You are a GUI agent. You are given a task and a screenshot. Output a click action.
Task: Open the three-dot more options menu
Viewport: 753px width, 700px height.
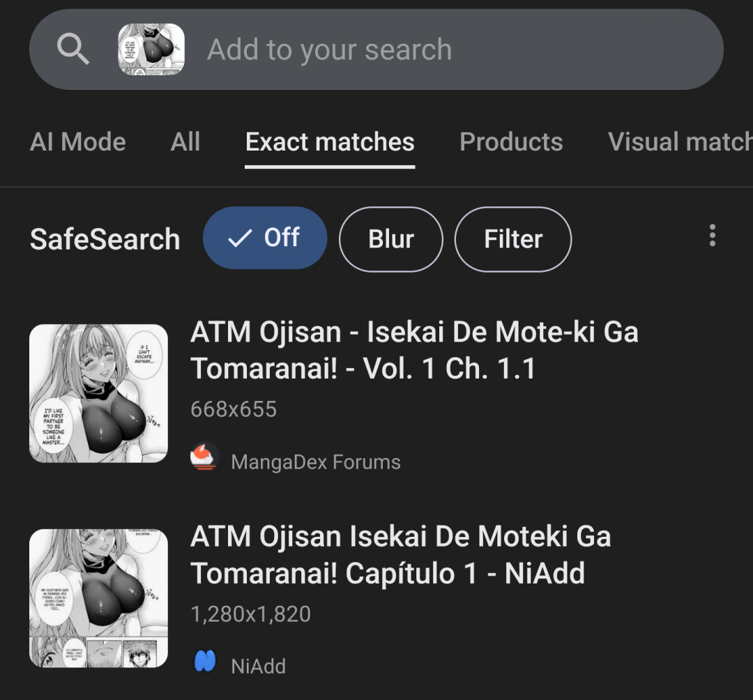(x=712, y=236)
